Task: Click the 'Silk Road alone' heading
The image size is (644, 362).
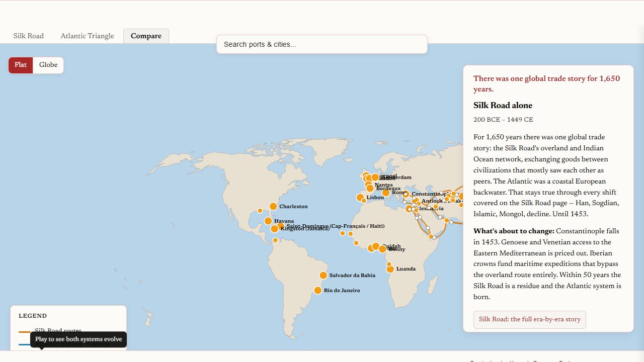Action: [503, 106]
